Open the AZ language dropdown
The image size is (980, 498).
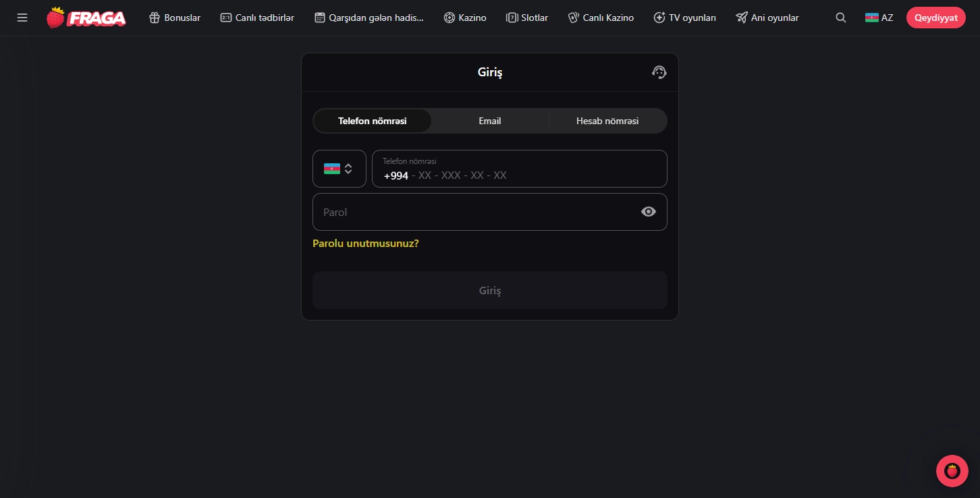(x=879, y=18)
